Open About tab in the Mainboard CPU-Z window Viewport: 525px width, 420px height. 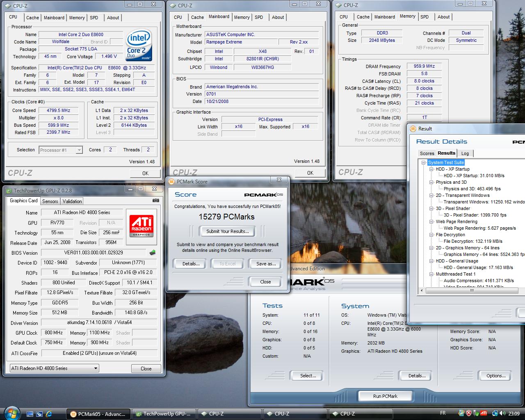(278, 17)
